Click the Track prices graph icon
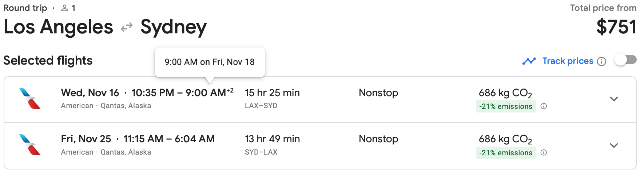This screenshot has width=644, height=180. click(x=529, y=61)
